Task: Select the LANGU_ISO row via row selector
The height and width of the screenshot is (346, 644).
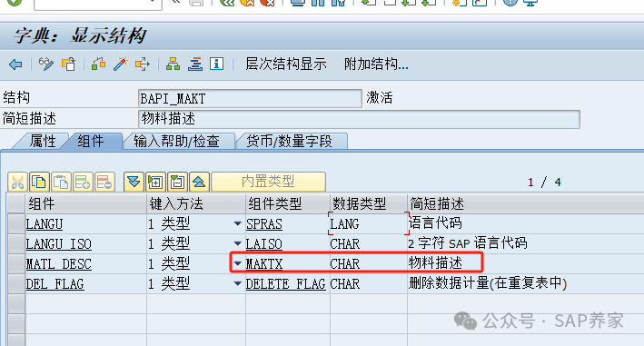Action: [x=16, y=243]
